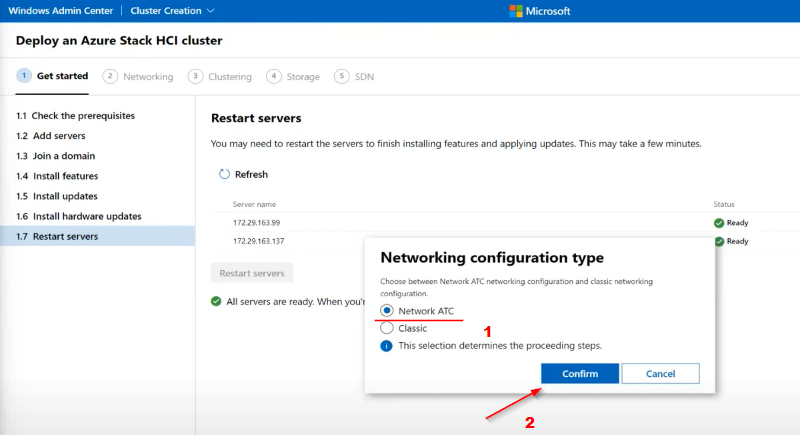The height and width of the screenshot is (435, 800).
Task: Click Deploy an Azure Stack HCI cluster title
Action: 119,40
